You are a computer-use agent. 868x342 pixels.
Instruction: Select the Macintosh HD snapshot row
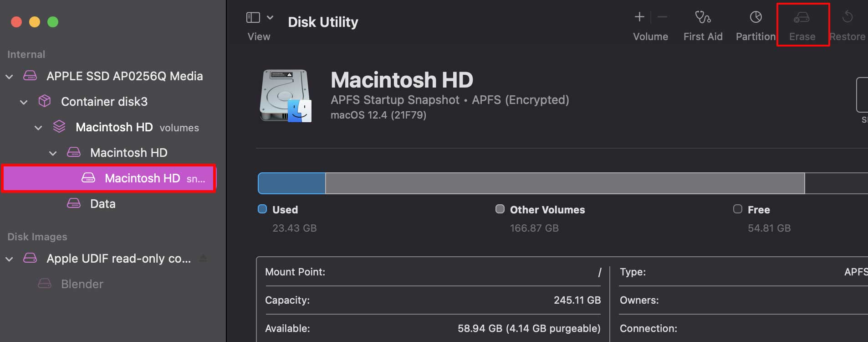tap(108, 178)
